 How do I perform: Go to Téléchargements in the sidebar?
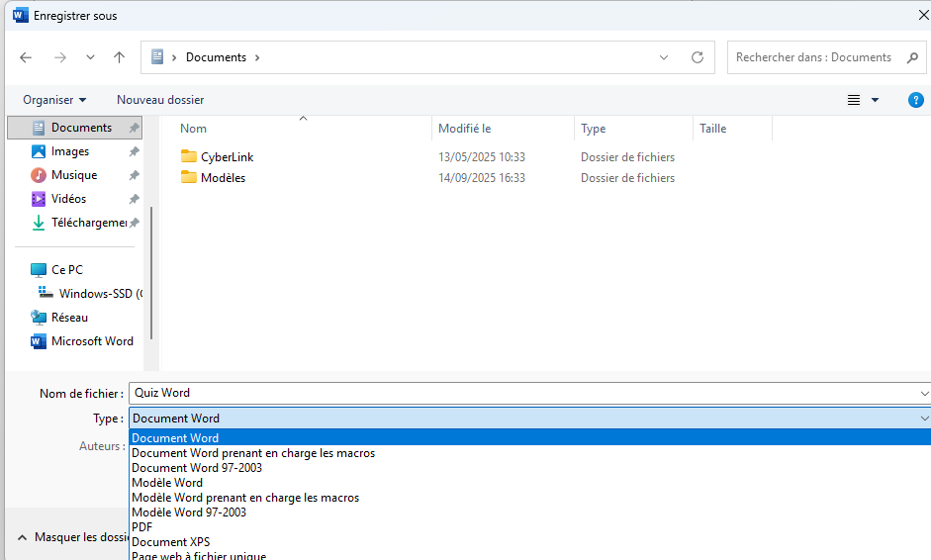click(88, 223)
